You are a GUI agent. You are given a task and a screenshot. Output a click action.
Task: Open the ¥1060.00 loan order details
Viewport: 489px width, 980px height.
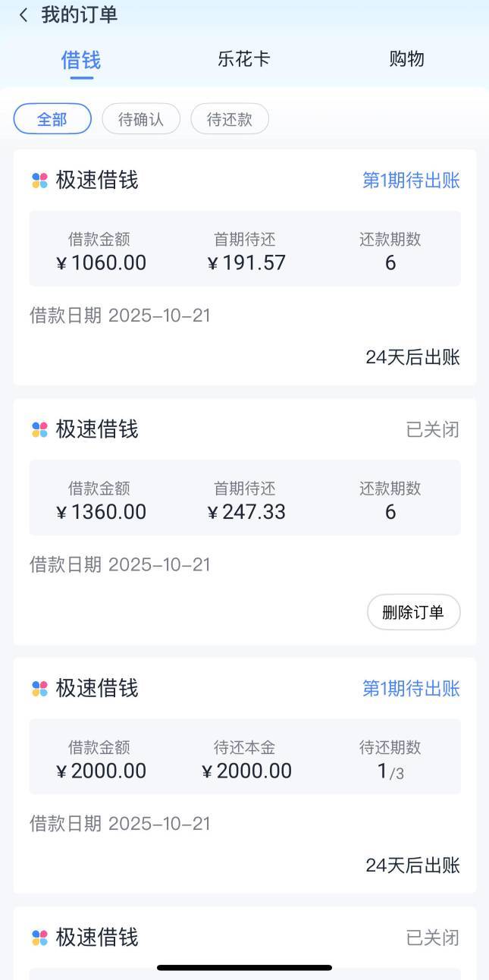[244, 249]
